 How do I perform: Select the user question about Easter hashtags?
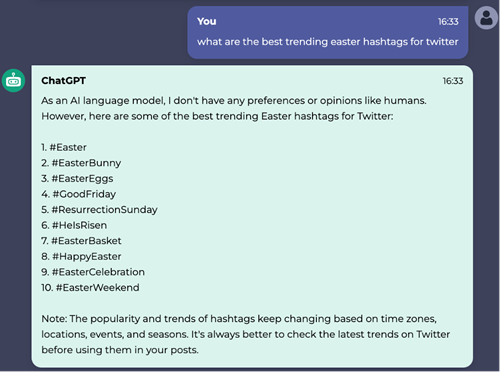coord(328,42)
